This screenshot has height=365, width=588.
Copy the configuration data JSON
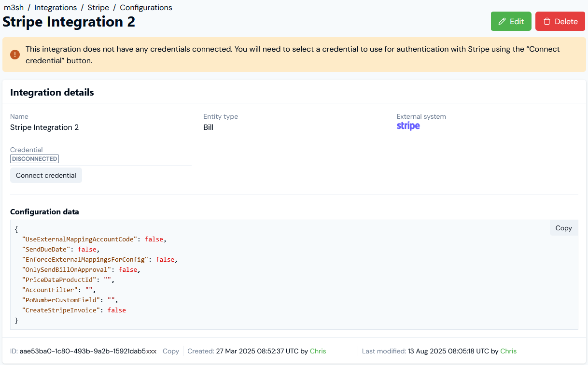[563, 228]
